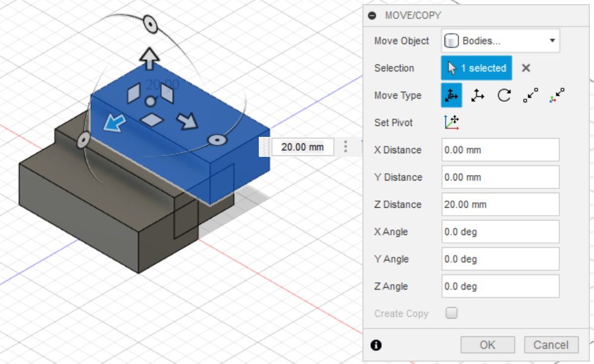Click the up arrow manipulator on model
The width and height of the screenshot is (594, 364).
pos(149,58)
